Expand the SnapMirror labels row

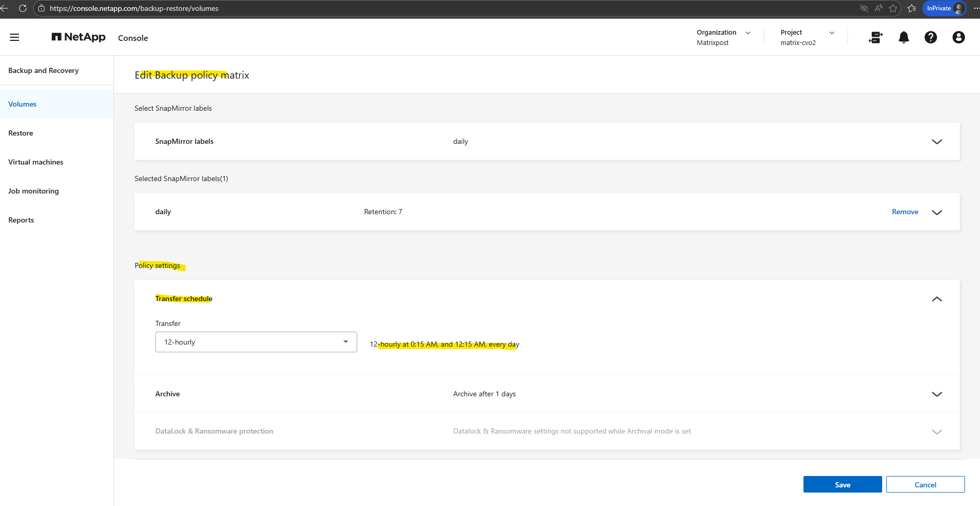(x=937, y=142)
